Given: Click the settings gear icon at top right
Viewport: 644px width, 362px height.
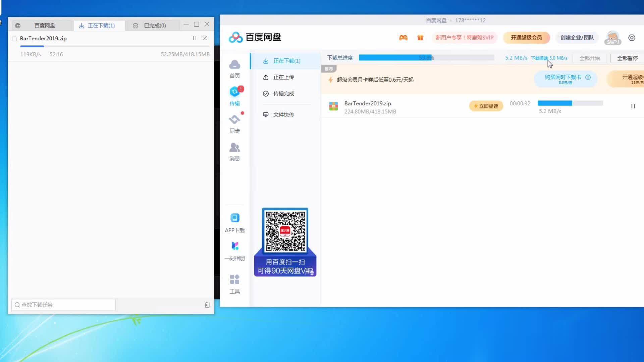Looking at the screenshot, I should (632, 38).
